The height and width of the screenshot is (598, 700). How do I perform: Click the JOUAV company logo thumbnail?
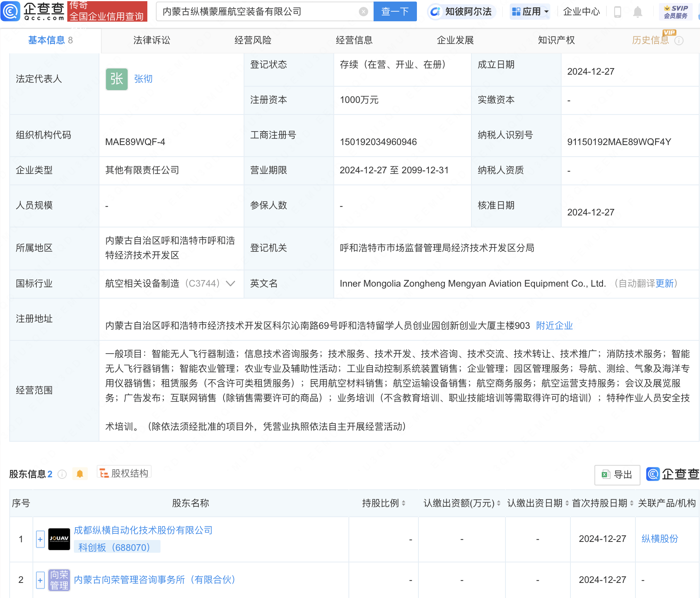click(59, 539)
